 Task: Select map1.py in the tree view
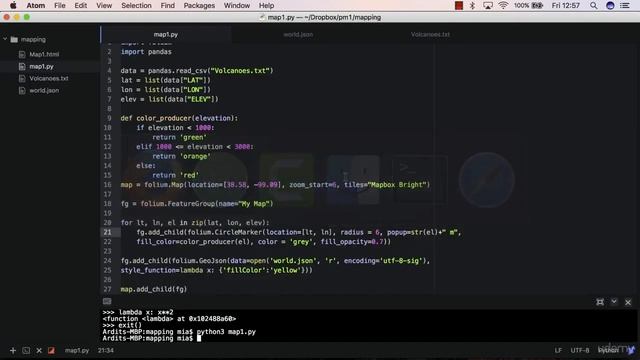click(x=41, y=66)
